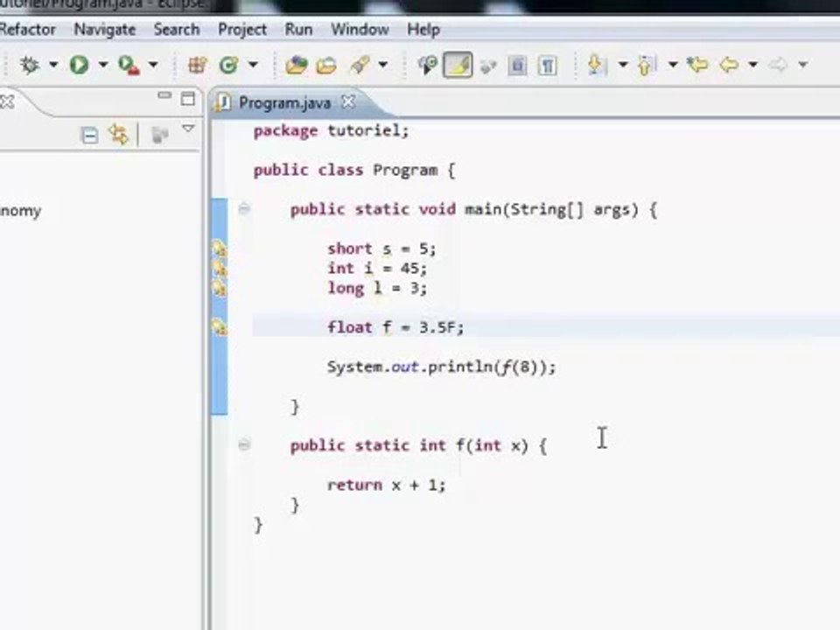Open the Previous Annotation dropdown arrow
This screenshot has width=840, height=630.
tap(673, 65)
